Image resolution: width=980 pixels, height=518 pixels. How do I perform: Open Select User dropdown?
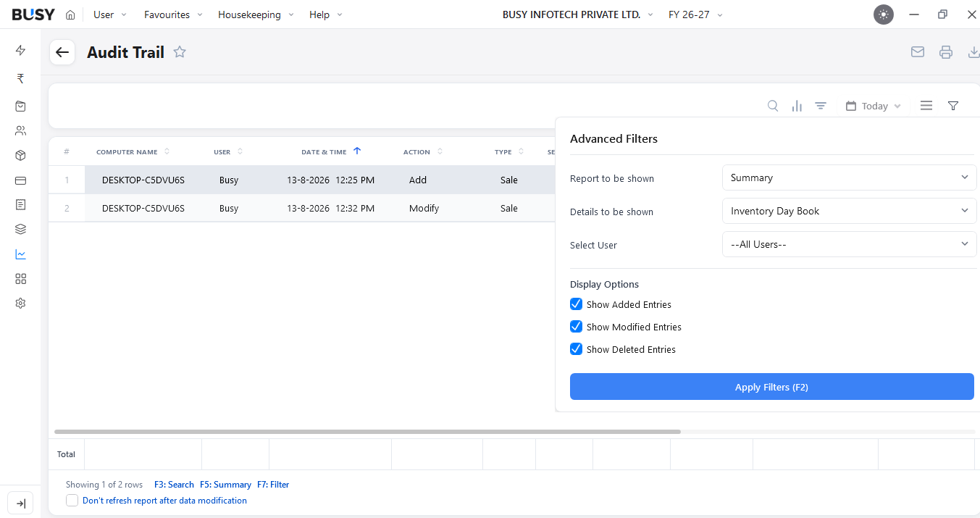(849, 244)
